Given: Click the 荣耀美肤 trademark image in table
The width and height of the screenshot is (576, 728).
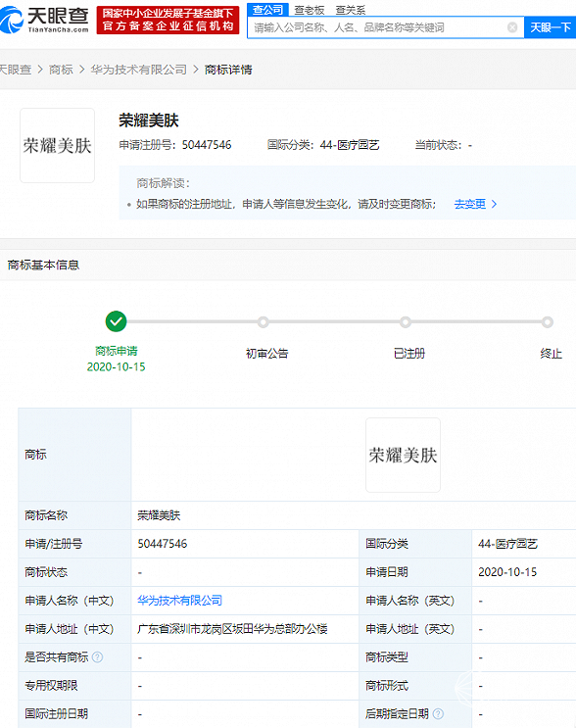Looking at the screenshot, I should tap(403, 455).
